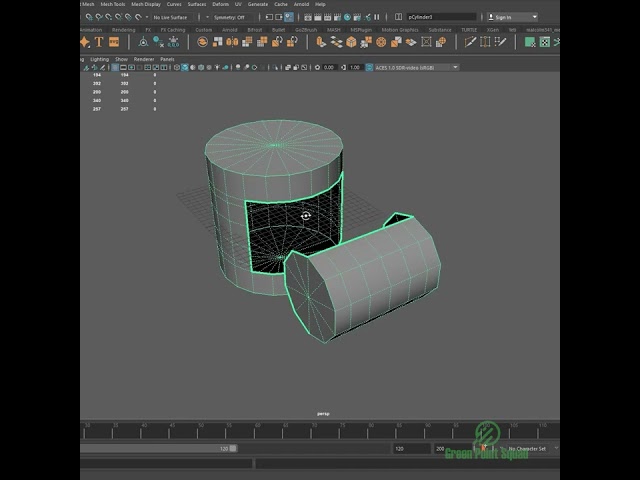The width and height of the screenshot is (640, 480).
Task: Click the orange cube Bevel shelf icon
Action: tap(351, 42)
